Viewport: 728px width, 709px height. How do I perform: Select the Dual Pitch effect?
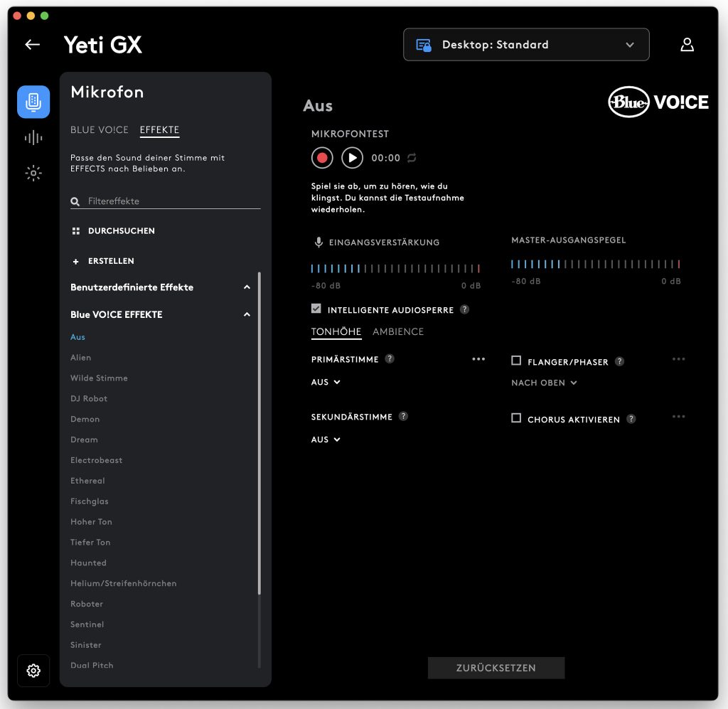(x=92, y=666)
